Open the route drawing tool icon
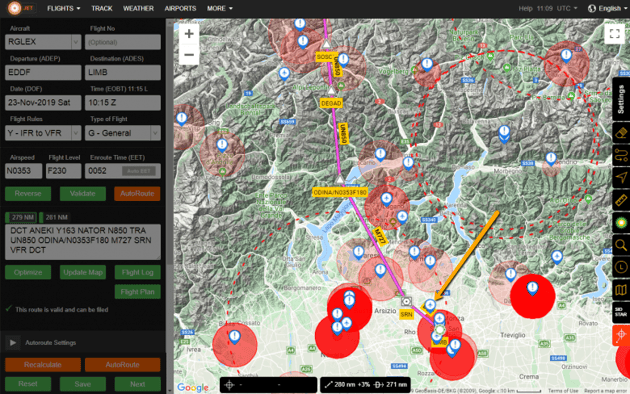Viewport: 630px width, 394px height. tap(621, 155)
